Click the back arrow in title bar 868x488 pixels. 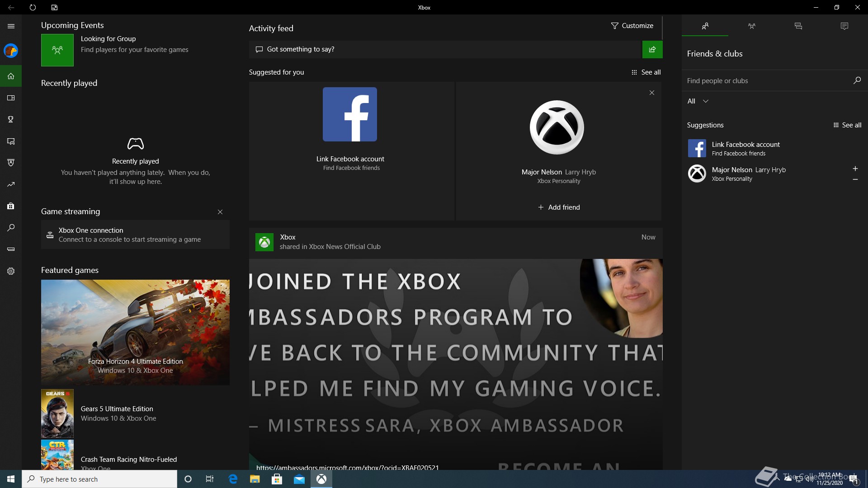(x=11, y=7)
